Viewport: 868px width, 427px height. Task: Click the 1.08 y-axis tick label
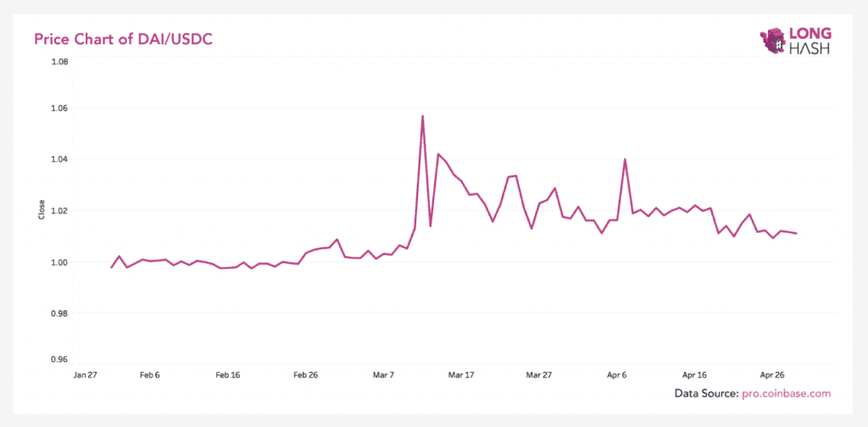(59, 62)
